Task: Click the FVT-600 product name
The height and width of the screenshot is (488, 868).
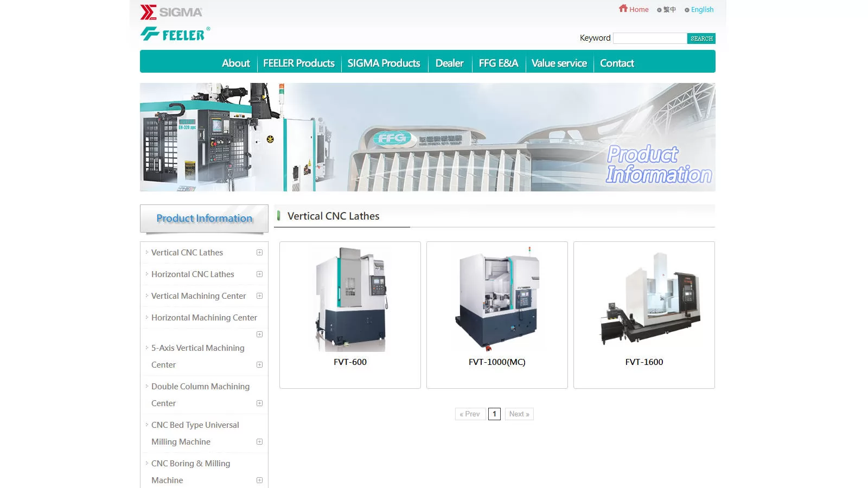Action: click(x=350, y=362)
